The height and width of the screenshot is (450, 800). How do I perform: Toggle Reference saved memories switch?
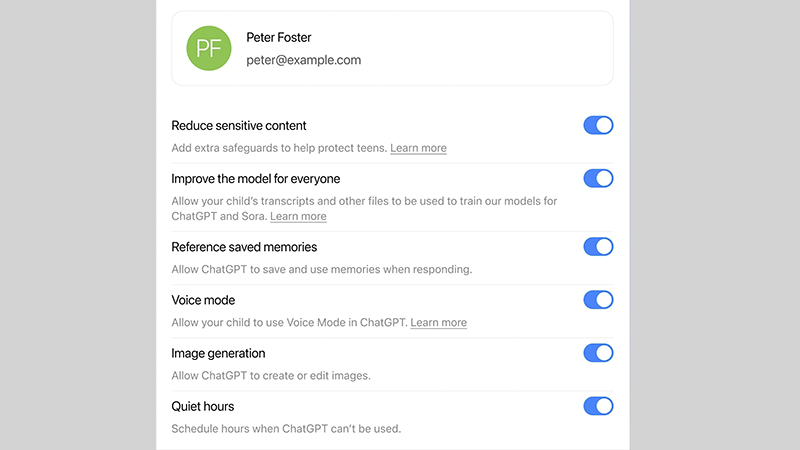(x=598, y=247)
